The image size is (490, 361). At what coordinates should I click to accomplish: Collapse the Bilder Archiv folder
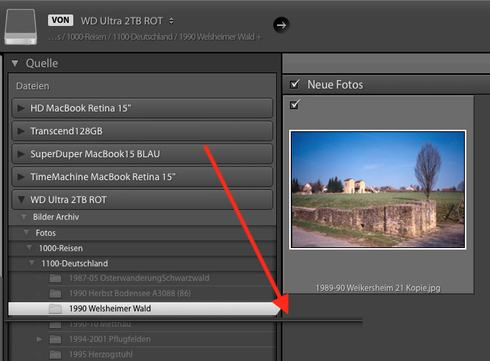click(24, 217)
